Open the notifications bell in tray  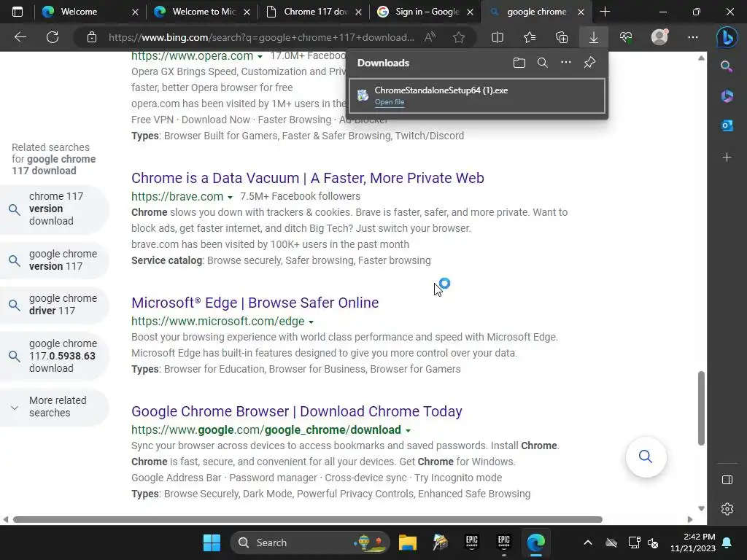click(727, 542)
